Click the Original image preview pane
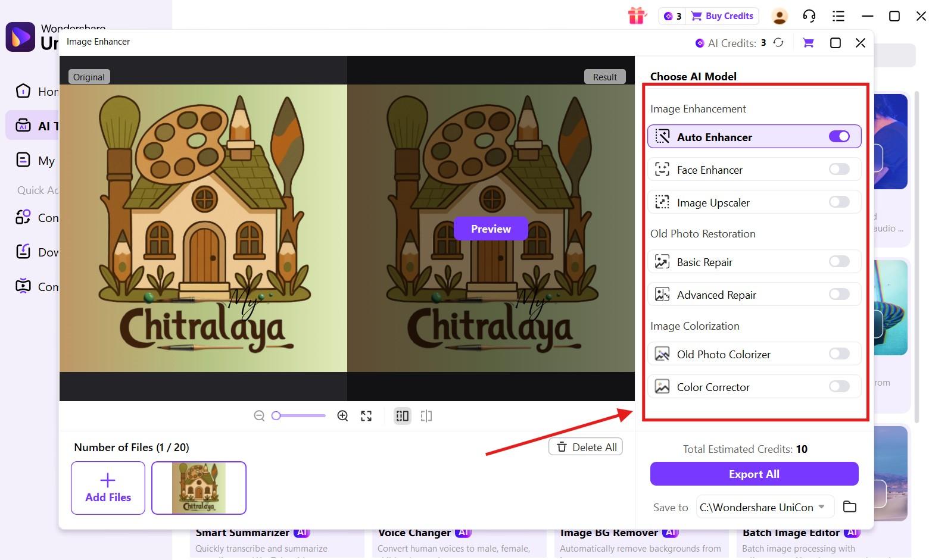The height and width of the screenshot is (560, 929). [x=203, y=229]
